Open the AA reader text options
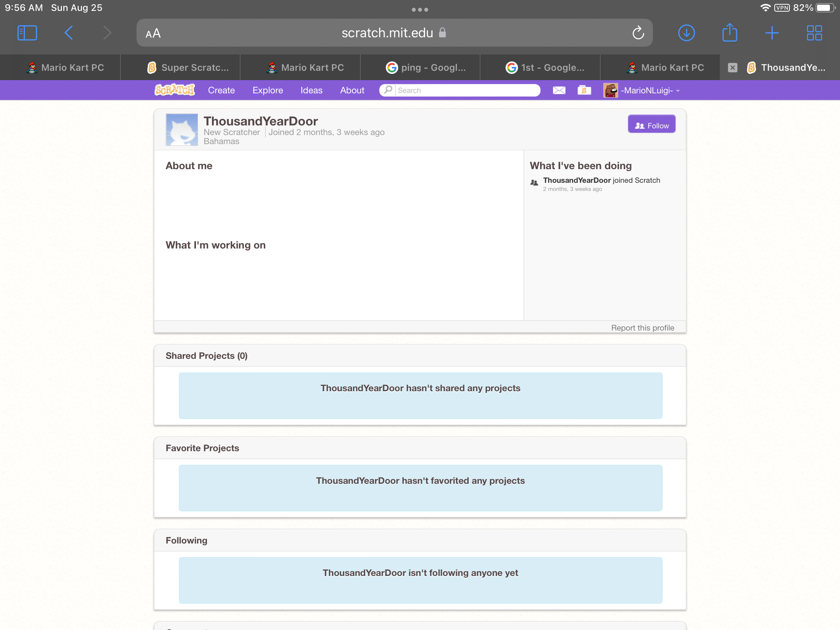This screenshot has height=630, width=840. [153, 33]
